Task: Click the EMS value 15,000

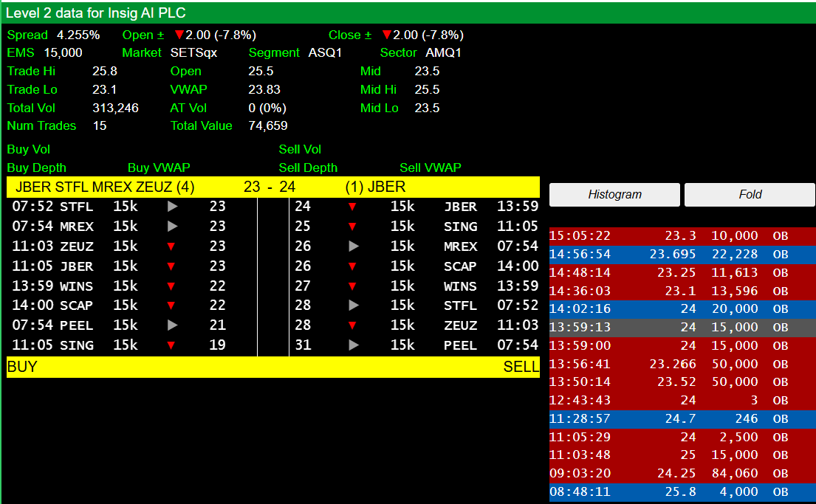Action: (x=63, y=53)
